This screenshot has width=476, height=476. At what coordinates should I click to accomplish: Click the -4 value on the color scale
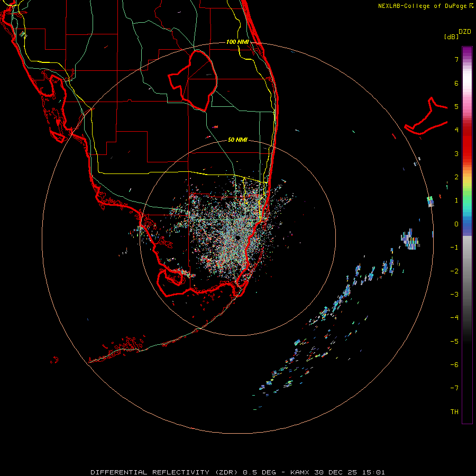click(454, 317)
